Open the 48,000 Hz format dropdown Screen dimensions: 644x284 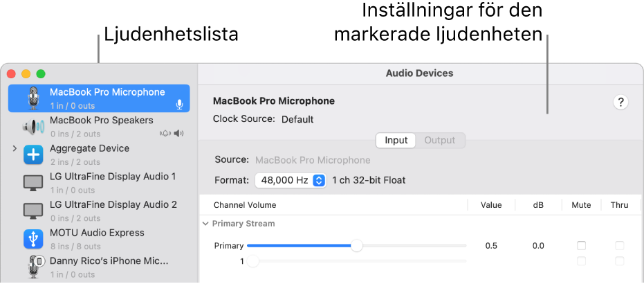[290, 180]
